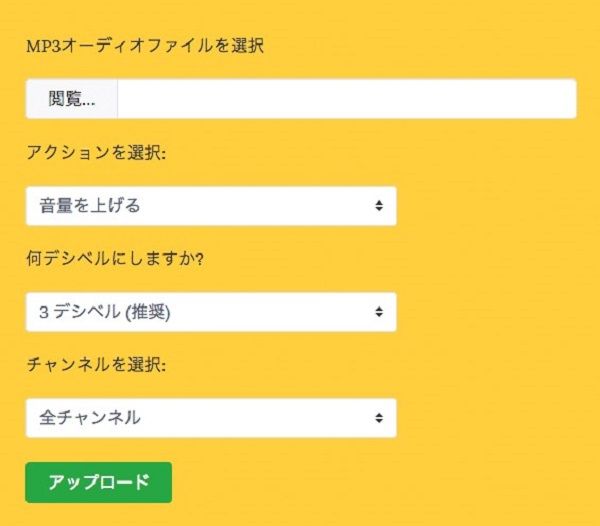Click the アップロード text on the submit button

(x=99, y=481)
